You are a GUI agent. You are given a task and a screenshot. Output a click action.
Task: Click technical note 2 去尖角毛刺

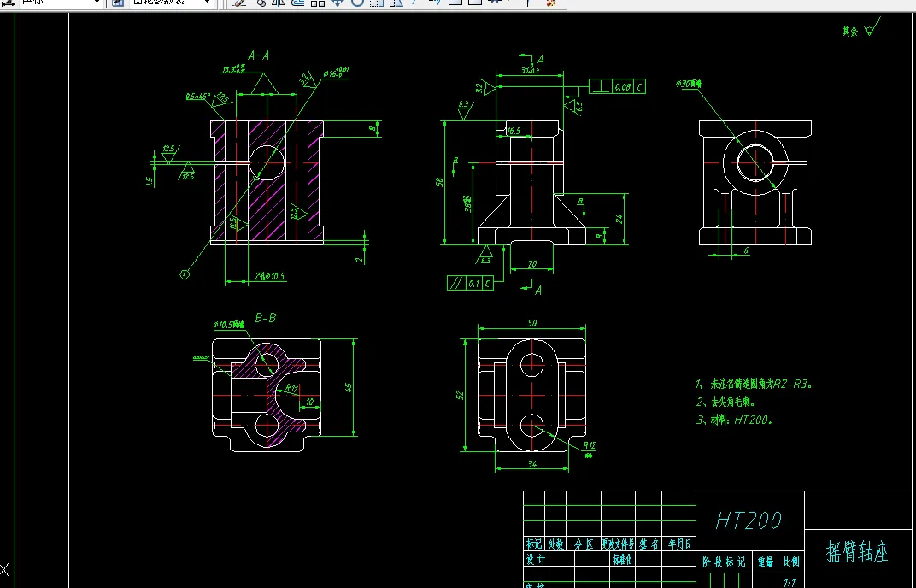pyautogui.click(x=725, y=403)
